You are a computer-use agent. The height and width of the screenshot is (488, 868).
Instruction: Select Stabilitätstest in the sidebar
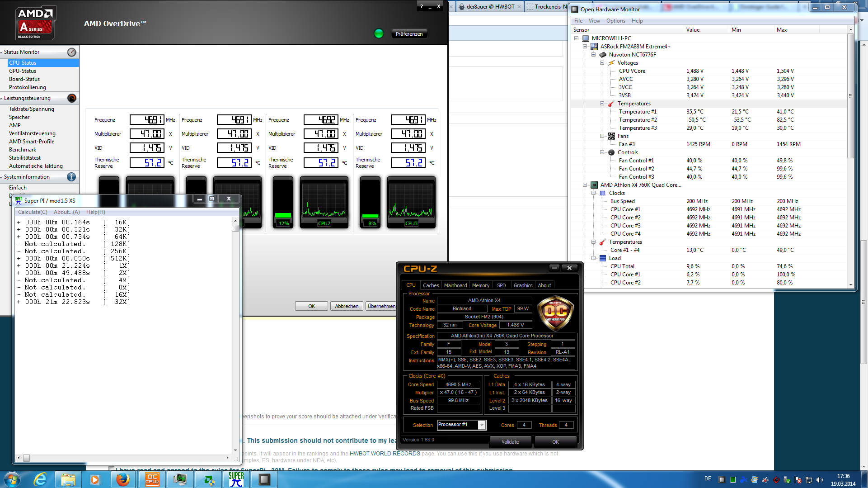click(25, 158)
